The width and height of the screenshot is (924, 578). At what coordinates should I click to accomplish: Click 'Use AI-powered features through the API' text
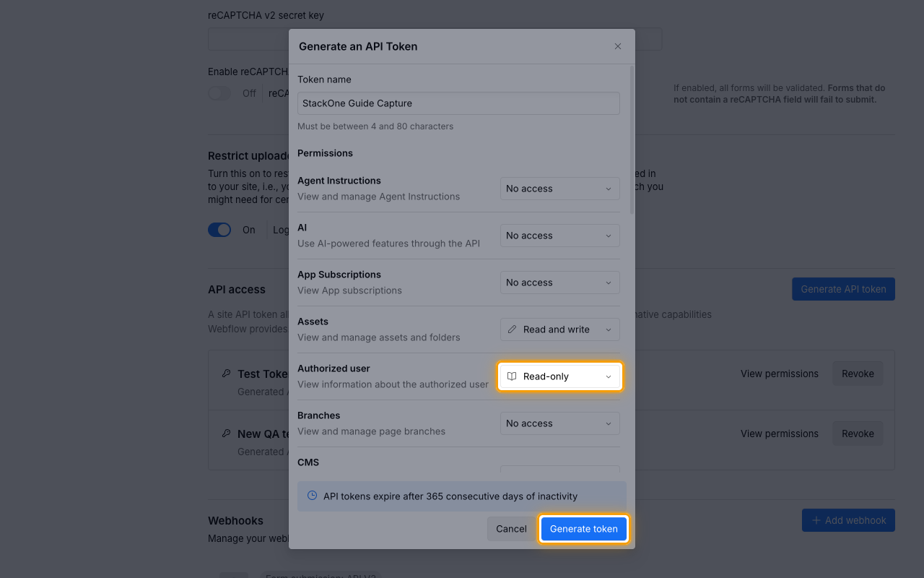pyautogui.click(x=388, y=243)
